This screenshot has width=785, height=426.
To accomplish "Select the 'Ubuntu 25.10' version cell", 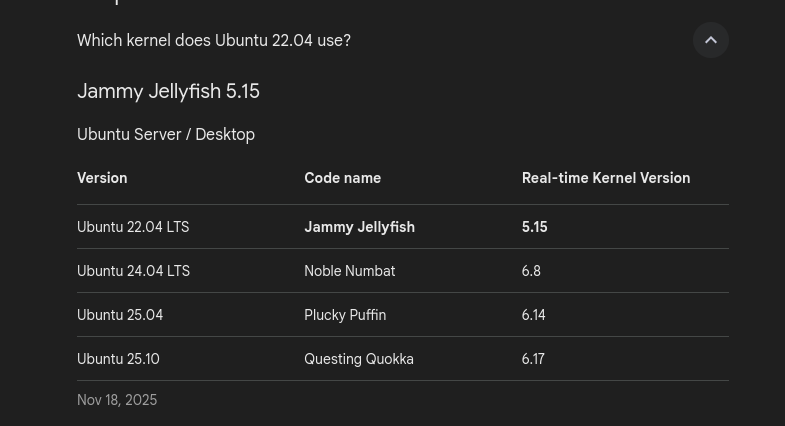I will click(118, 359).
